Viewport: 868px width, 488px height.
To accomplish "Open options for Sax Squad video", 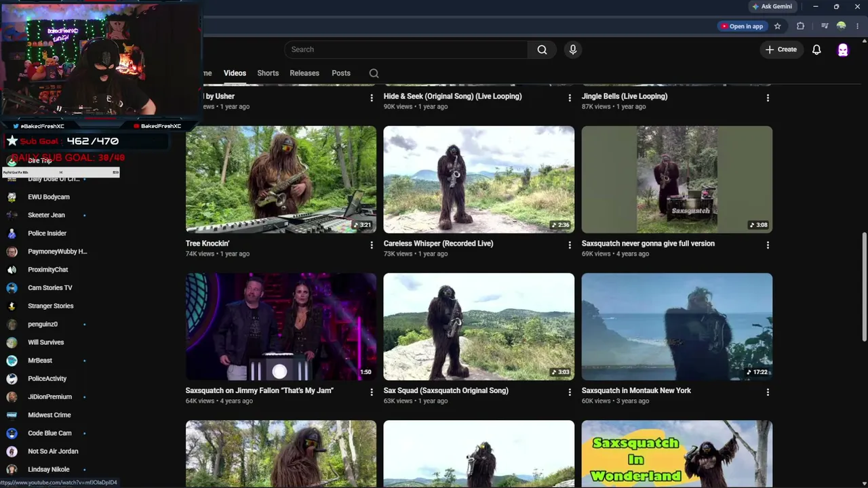I will (570, 392).
